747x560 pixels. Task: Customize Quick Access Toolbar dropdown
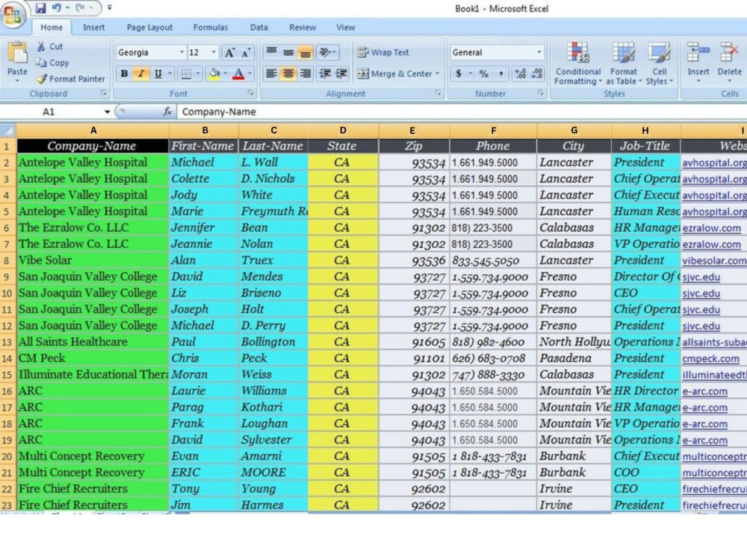coord(110,7)
